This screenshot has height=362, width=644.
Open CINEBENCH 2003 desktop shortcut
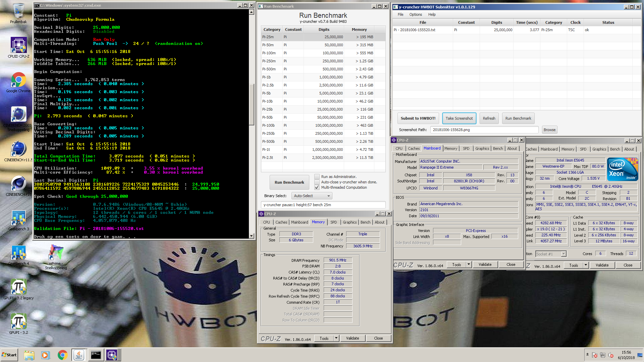(18, 119)
